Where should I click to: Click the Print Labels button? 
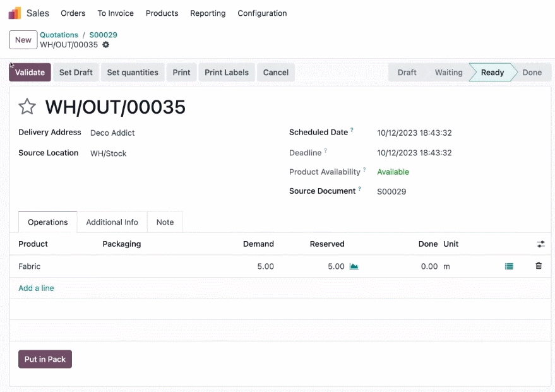(227, 72)
